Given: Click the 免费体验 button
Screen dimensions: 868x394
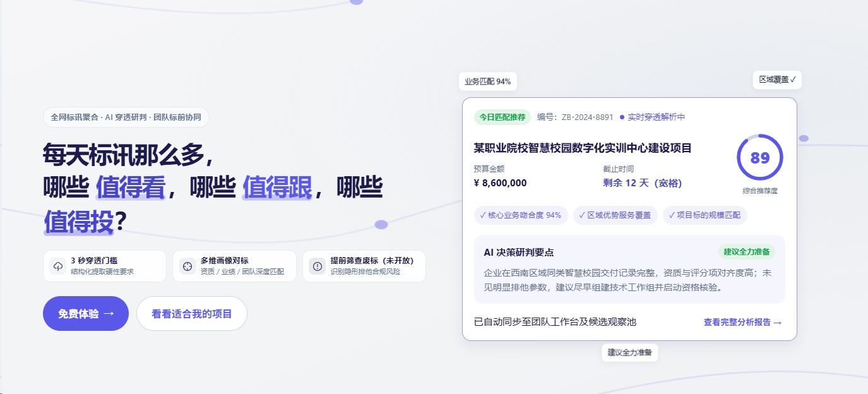Looking at the screenshot, I should [x=86, y=314].
